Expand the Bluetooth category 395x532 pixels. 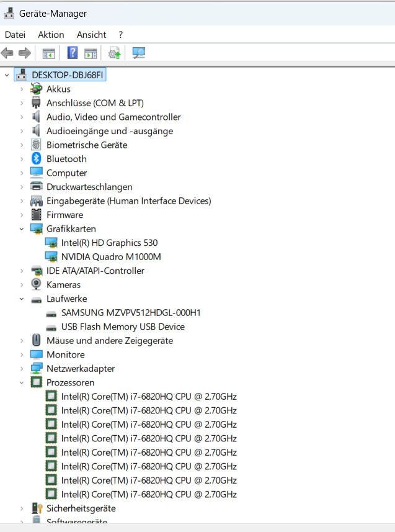coord(22,159)
